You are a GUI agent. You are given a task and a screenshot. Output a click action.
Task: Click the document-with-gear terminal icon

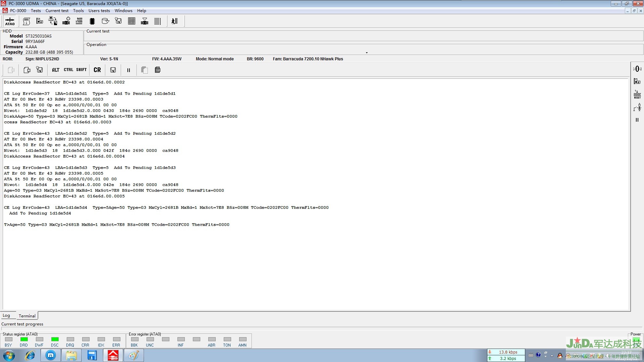click(x=27, y=70)
